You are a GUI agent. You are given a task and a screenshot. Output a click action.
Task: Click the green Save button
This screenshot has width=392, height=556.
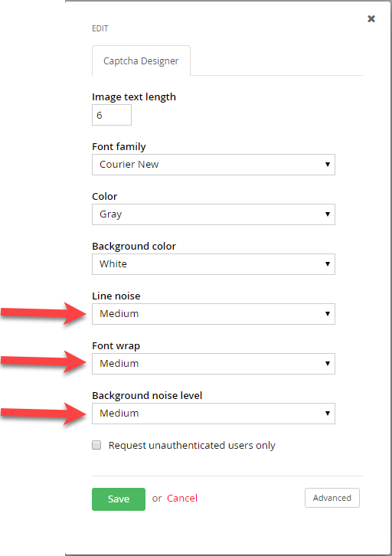(x=119, y=499)
